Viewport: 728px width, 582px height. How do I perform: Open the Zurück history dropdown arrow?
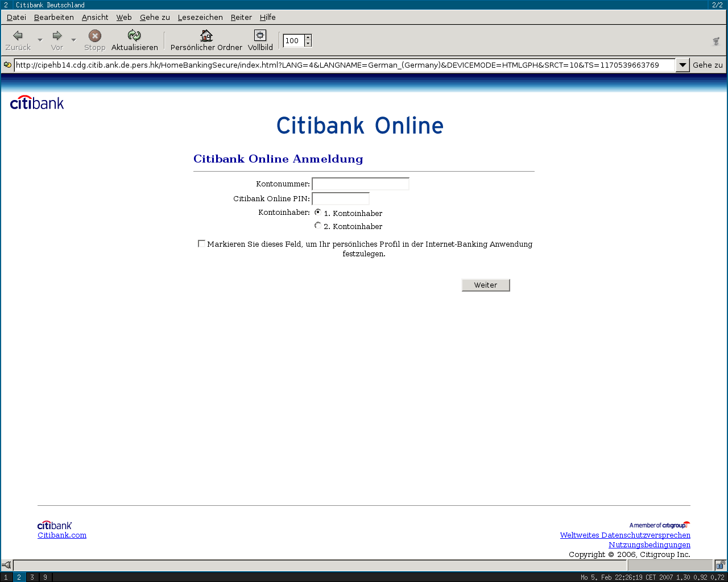point(40,40)
